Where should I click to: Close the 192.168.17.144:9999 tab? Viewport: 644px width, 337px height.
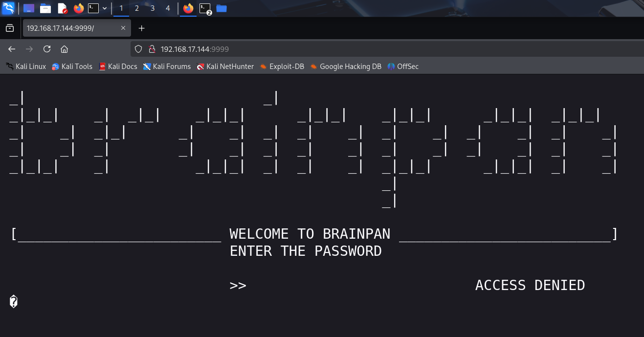click(x=124, y=28)
